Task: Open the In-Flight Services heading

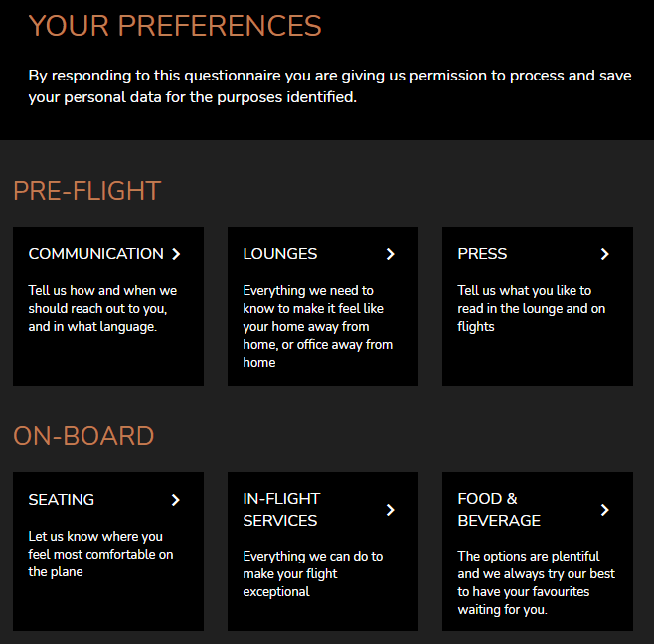Action: (281, 509)
